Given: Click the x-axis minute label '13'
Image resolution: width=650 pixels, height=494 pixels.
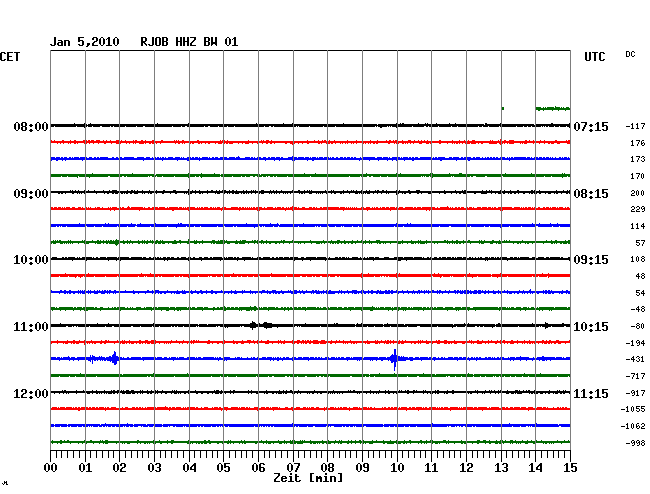Looking at the screenshot, I should pos(501,468).
